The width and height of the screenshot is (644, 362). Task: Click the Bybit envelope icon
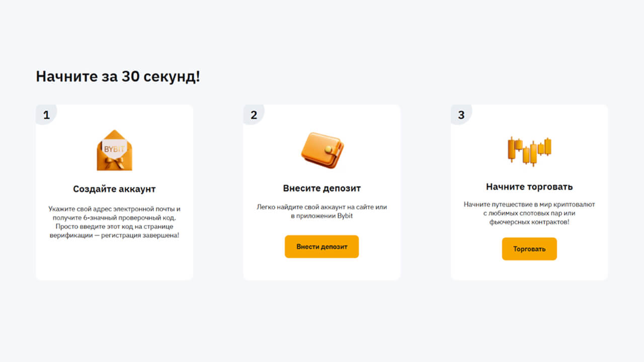114,150
